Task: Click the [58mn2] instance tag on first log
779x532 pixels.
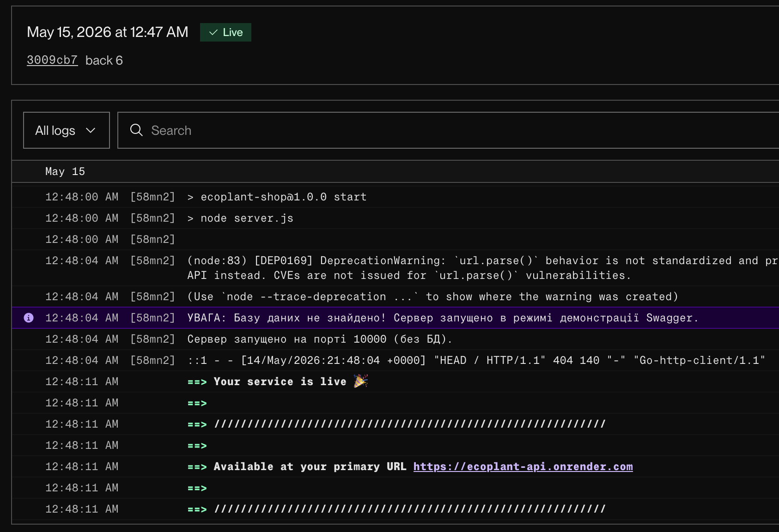Action: tap(152, 197)
